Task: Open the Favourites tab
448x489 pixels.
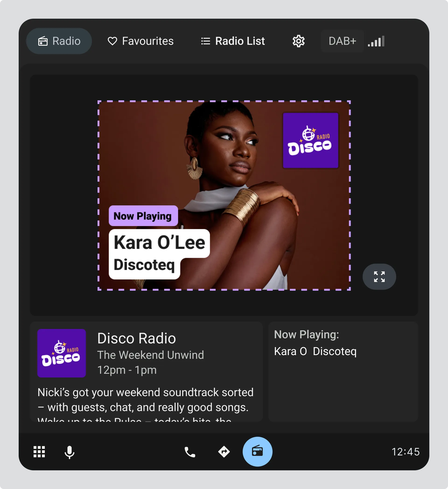Action: click(x=141, y=41)
